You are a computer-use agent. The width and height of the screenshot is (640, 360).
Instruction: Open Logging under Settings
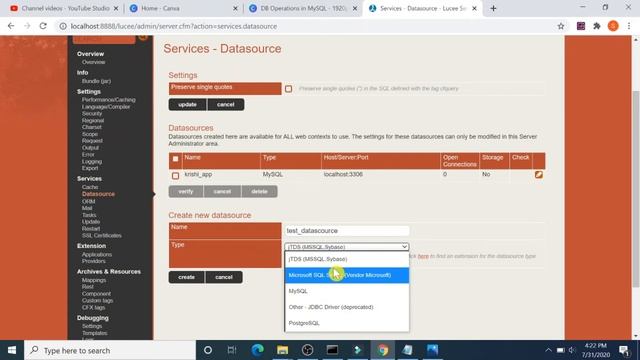tap(92, 161)
